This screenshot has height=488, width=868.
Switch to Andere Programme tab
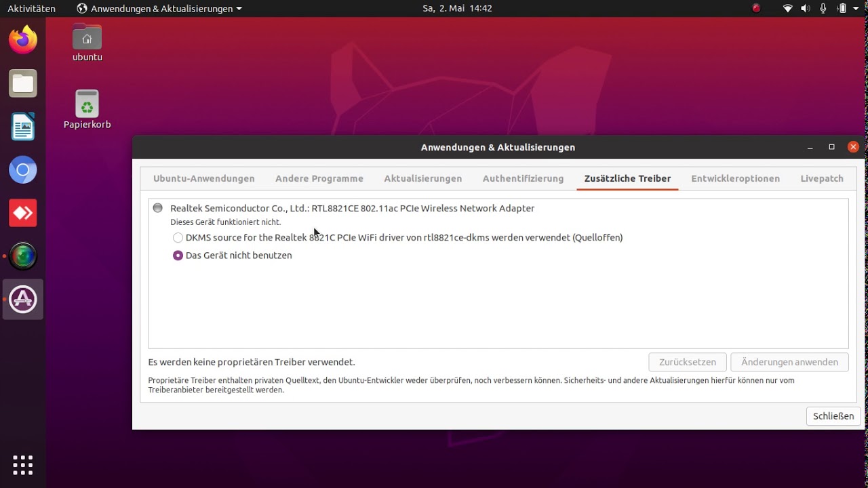(x=319, y=178)
